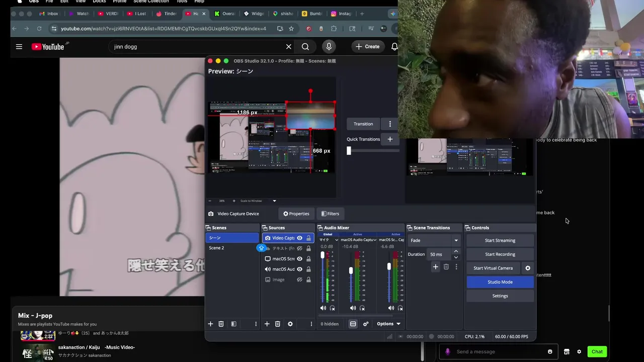
Task: Open source Filters button
Action: [x=330, y=214]
